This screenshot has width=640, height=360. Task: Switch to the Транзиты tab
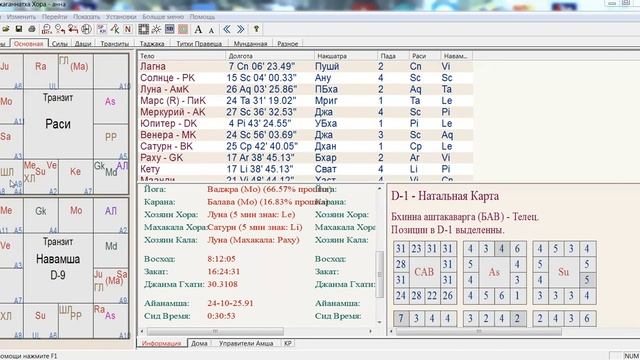pyautogui.click(x=115, y=44)
